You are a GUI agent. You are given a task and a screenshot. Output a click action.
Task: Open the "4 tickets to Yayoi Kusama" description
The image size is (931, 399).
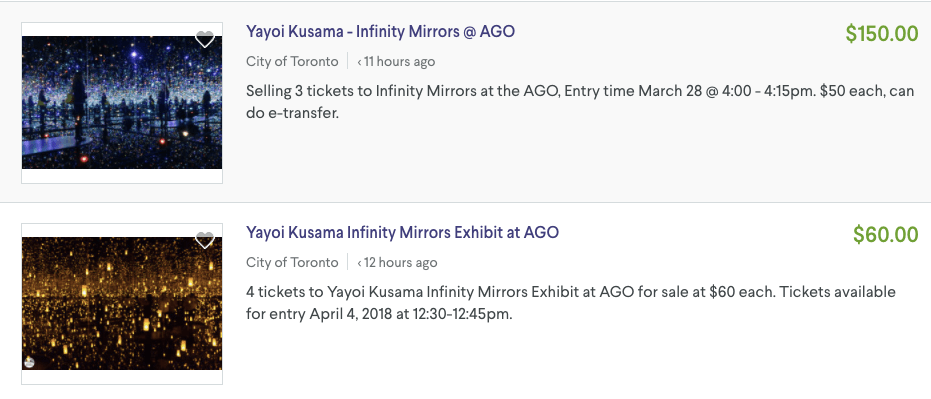click(571, 303)
